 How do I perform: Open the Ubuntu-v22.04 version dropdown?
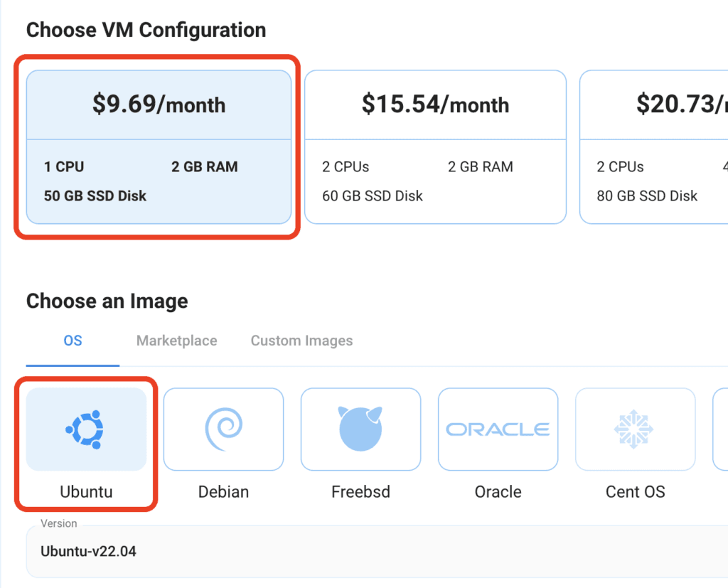[x=377, y=551]
